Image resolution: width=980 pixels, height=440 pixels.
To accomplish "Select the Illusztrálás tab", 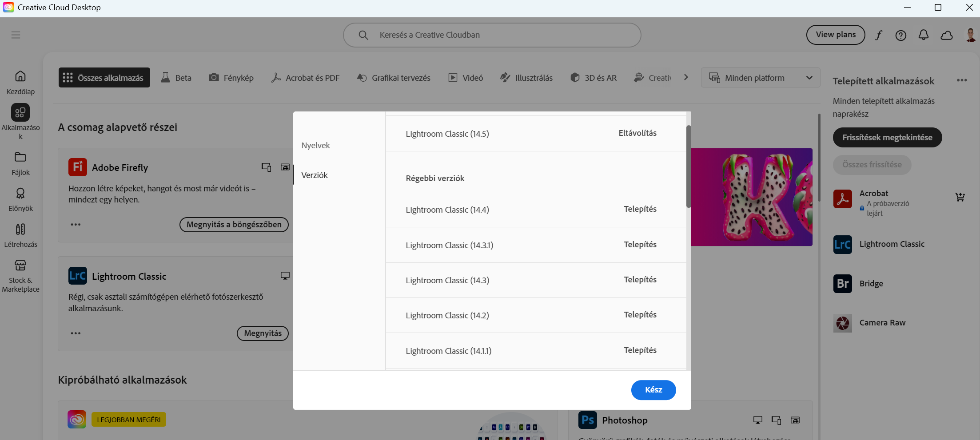I will click(526, 78).
